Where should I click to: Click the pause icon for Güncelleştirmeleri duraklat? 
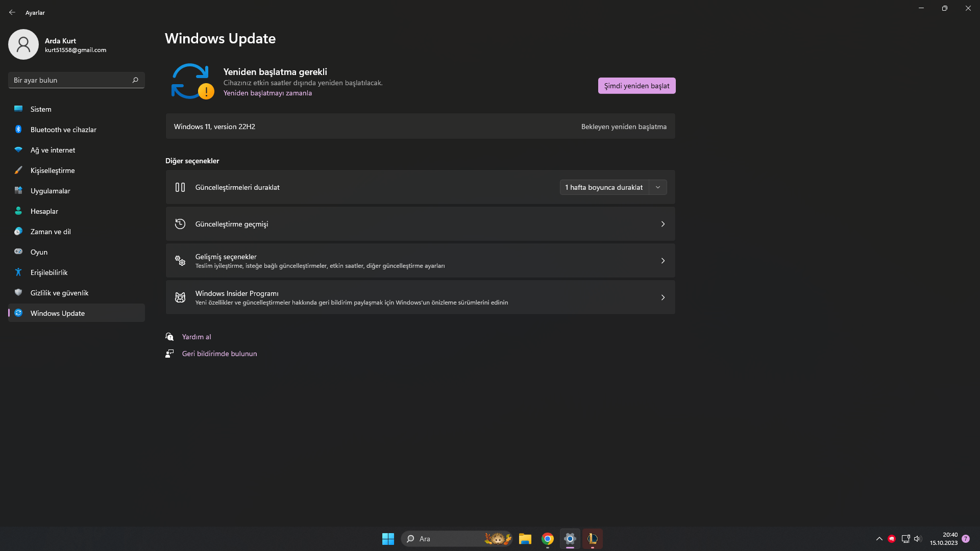pos(180,187)
